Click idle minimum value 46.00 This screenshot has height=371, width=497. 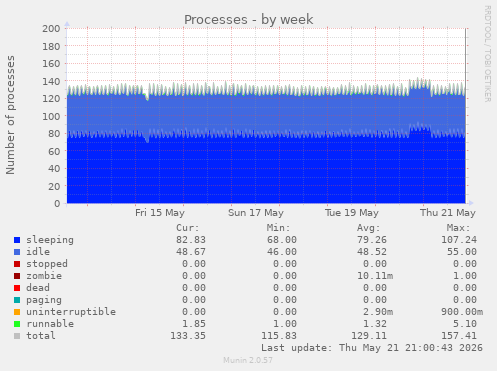(282, 252)
